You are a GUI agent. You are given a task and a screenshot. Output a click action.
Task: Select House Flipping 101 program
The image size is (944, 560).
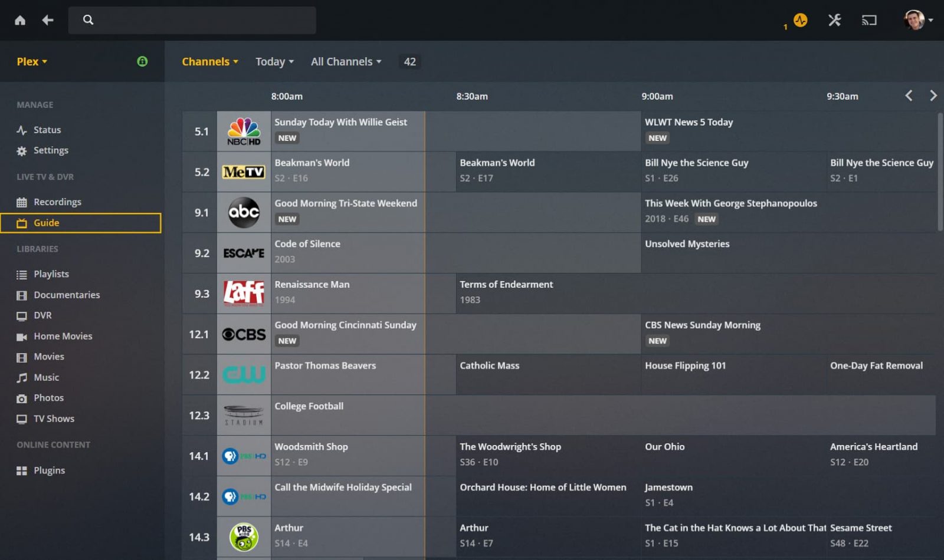pyautogui.click(x=733, y=375)
